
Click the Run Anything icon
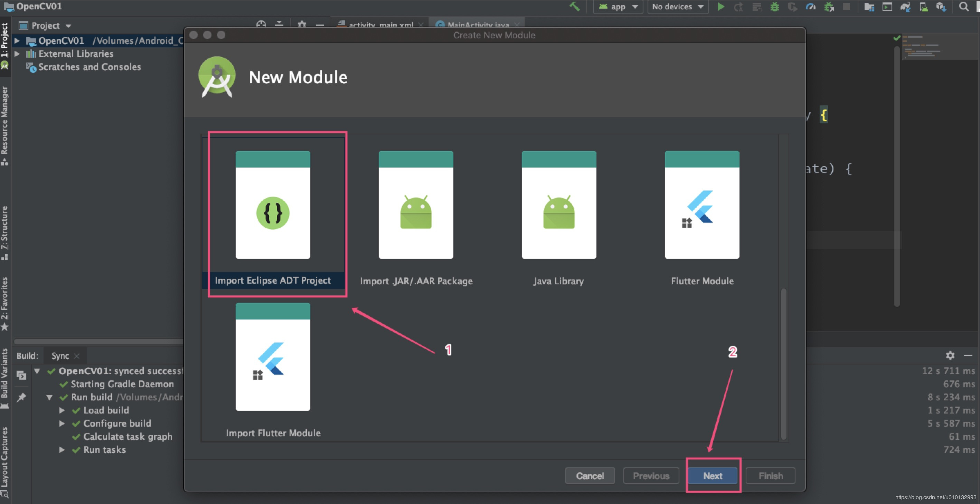point(887,7)
